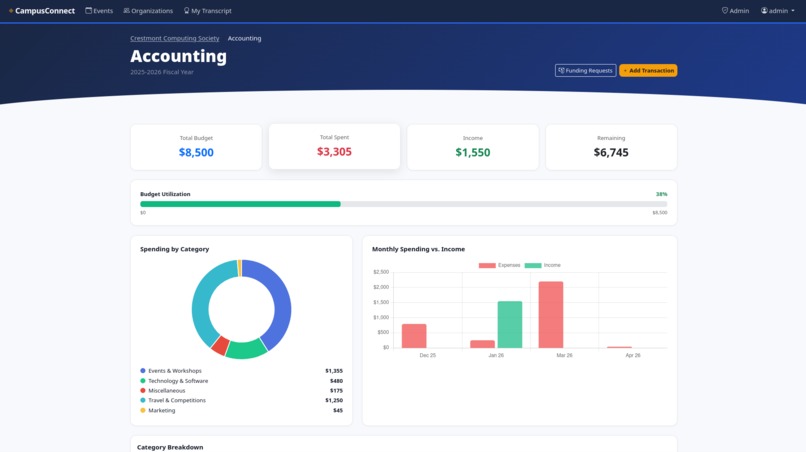Click the $1,355 category amount
806x452 pixels.
point(334,371)
